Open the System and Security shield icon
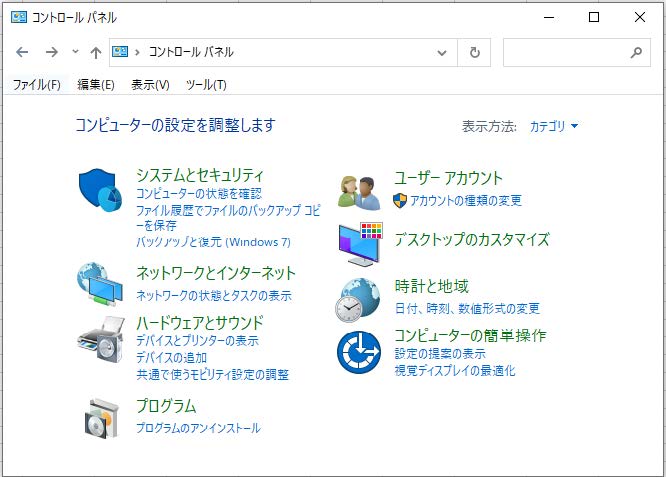Viewport: 666px width, 477px height. (x=100, y=190)
